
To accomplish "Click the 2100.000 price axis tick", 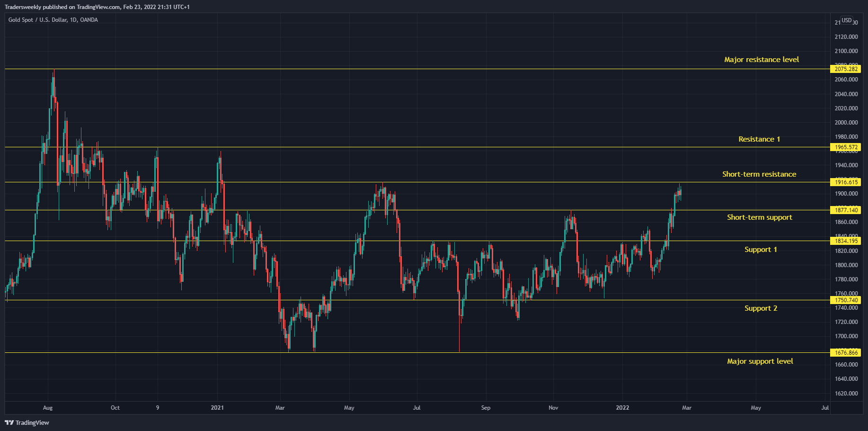I will click(846, 51).
